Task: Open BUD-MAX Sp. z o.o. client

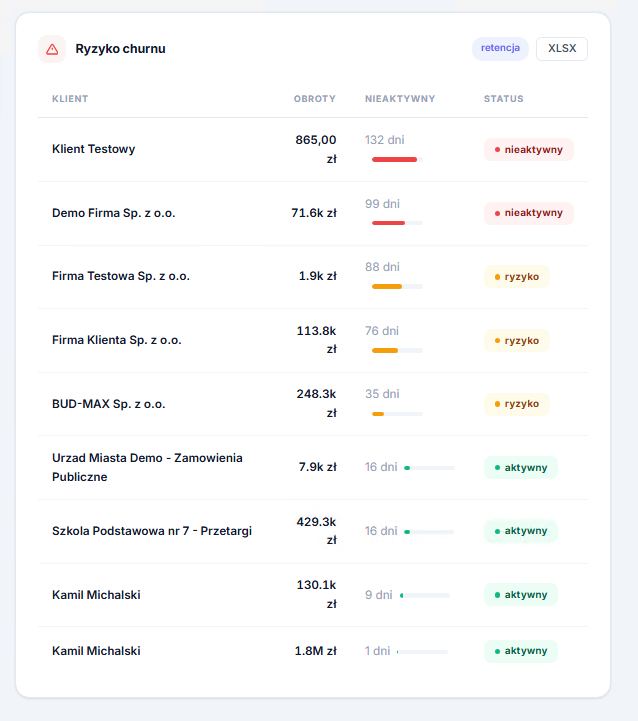Action: pyautogui.click(x=108, y=404)
